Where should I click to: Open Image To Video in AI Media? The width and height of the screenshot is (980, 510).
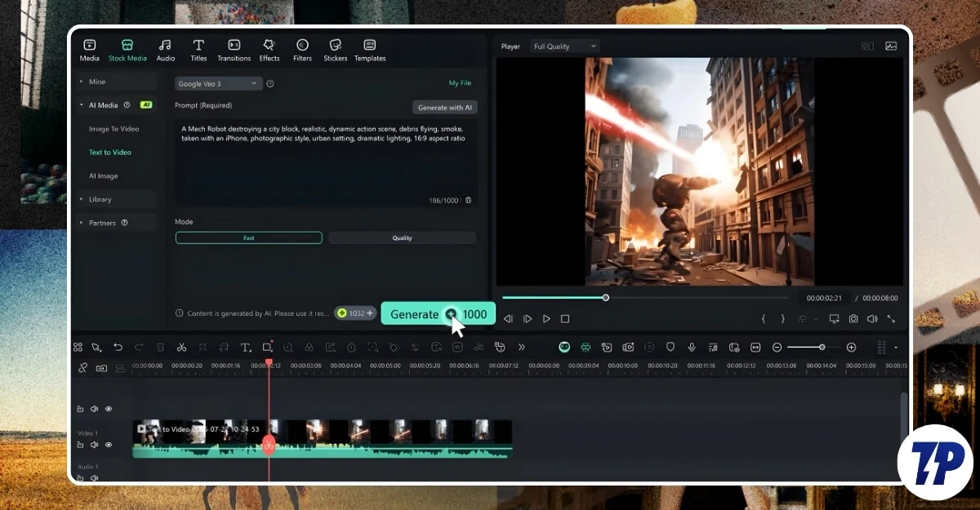tap(114, 129)
